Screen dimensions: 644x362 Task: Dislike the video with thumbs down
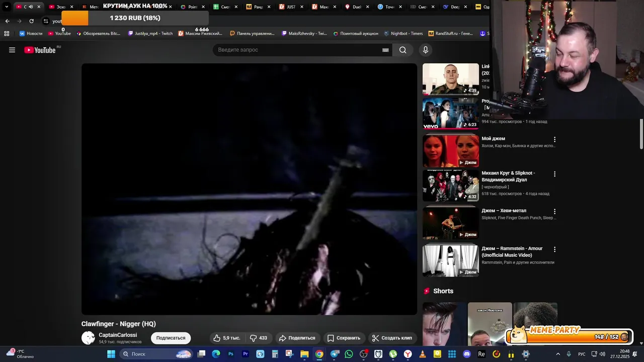tap(259, 338)
